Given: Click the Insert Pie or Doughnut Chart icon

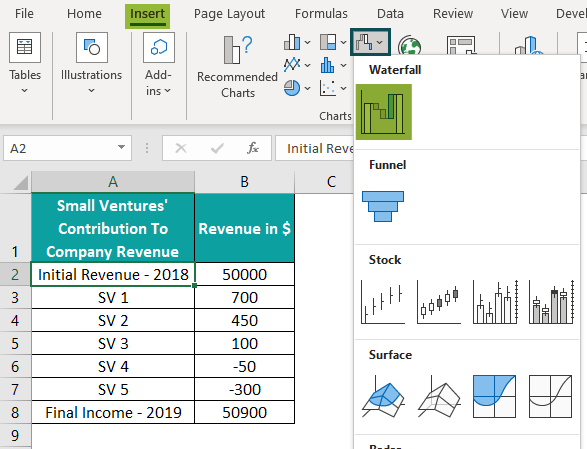Looking at the screenshot, I should pyautogui.click(x=292, y=88).
